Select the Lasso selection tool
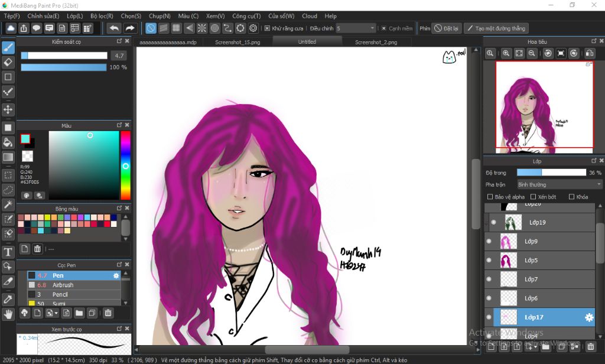This screenshot has height=364, width=605. point(8,190)
